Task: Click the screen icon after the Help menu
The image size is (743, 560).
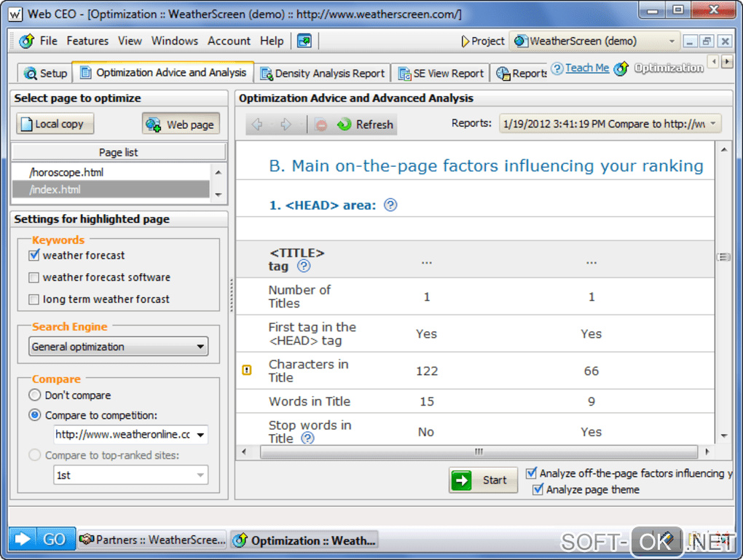Action: (304, 42)
